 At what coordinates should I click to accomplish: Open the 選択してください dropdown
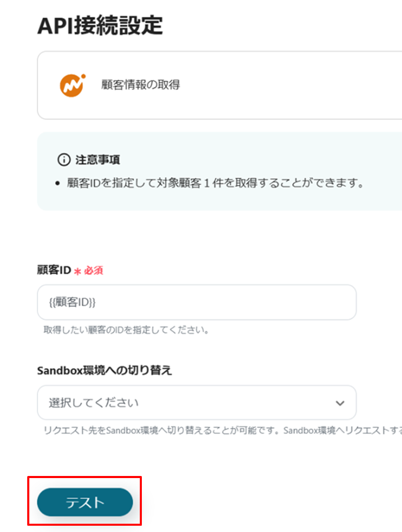tap(196, 403)
